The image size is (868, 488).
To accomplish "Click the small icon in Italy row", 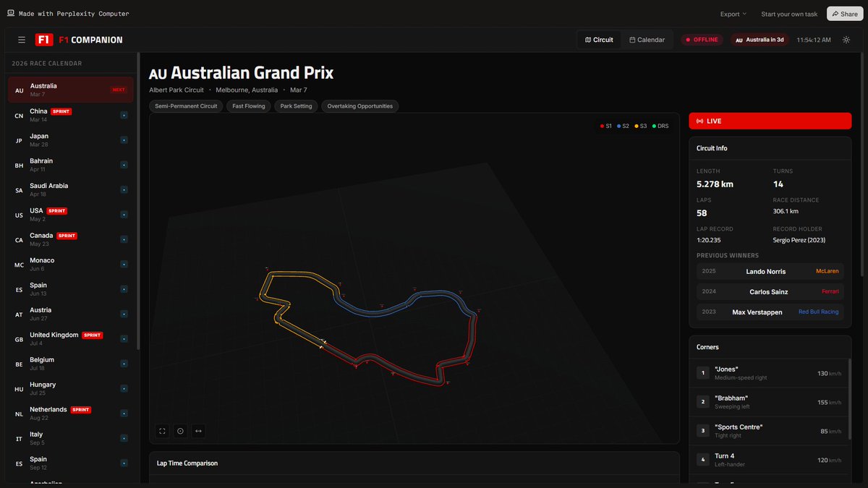I will click(124, 439).
